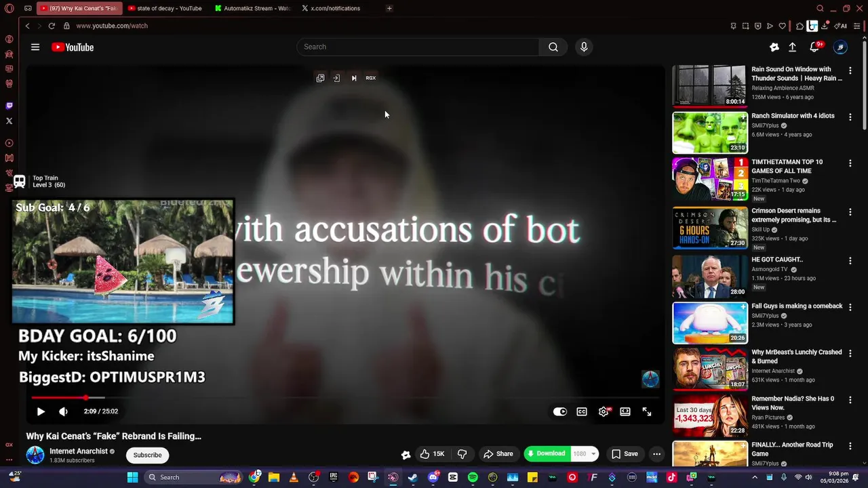Start voice search with the microphone icon
The width and height of the screenshot is (868, 488).
(584, 47)
